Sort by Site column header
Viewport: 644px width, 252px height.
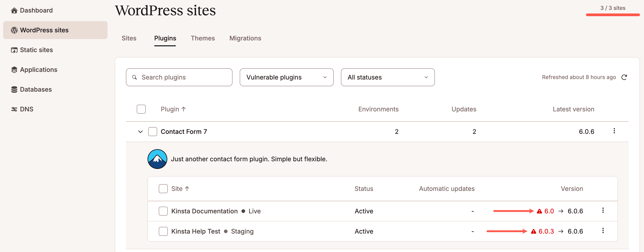[x=177, y=189]
